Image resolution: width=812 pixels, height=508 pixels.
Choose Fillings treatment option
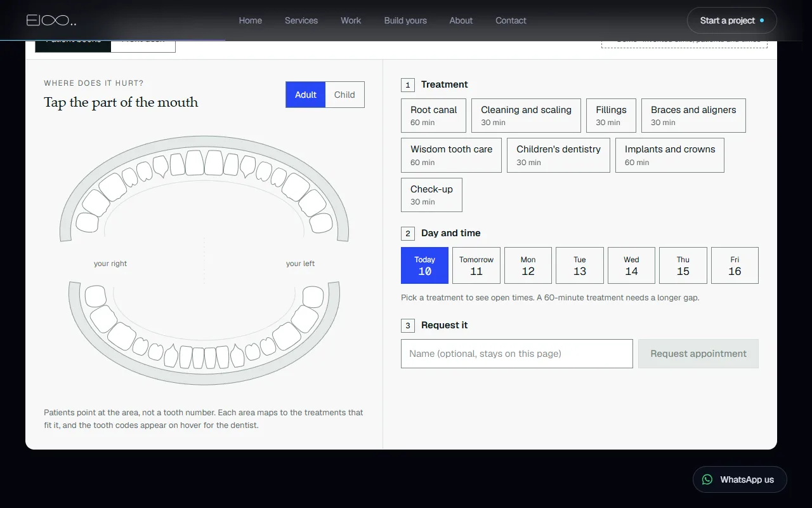(x=611, y=116)
